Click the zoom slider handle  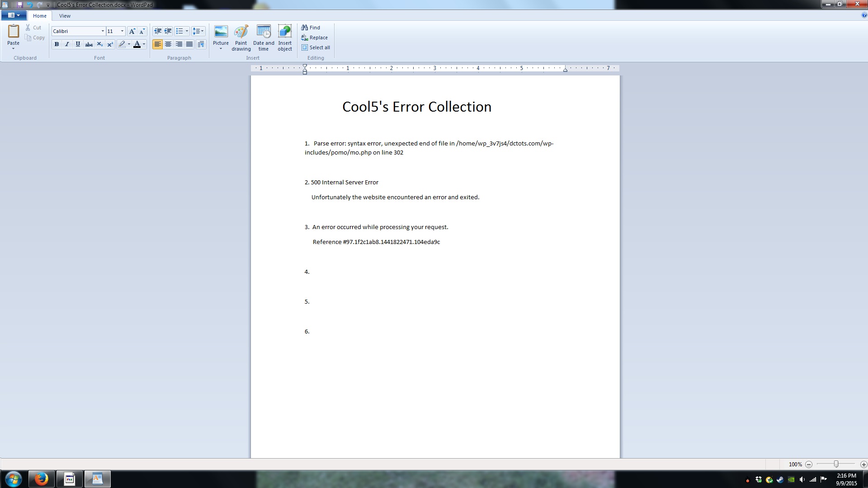pos(836,464)
